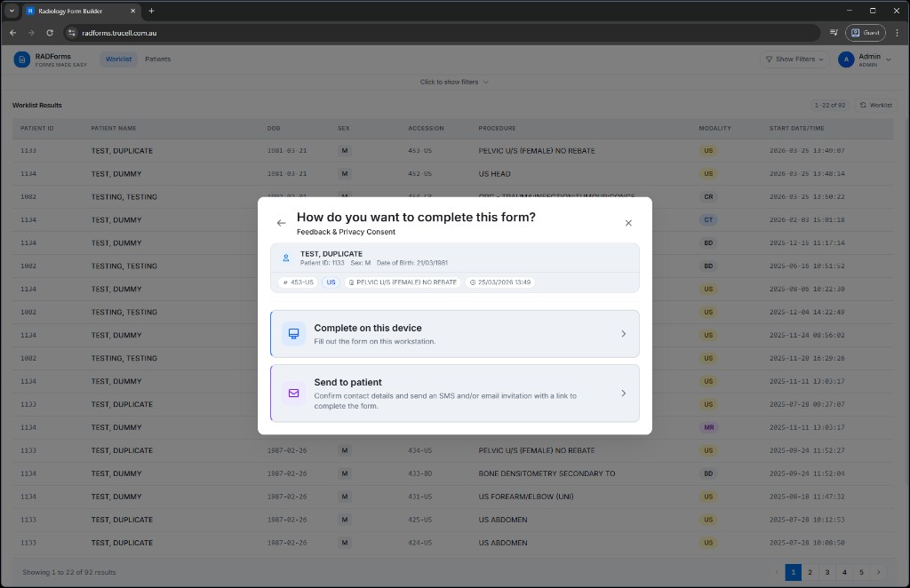Click the PROCEDURE column header
This screenshot has width=910, height=588.
click(497, 128)
